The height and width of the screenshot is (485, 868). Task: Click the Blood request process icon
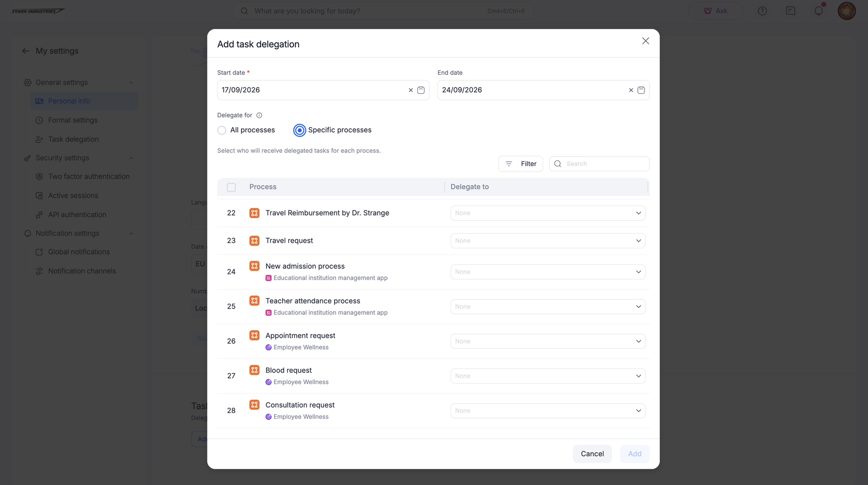tap(254, 370)
